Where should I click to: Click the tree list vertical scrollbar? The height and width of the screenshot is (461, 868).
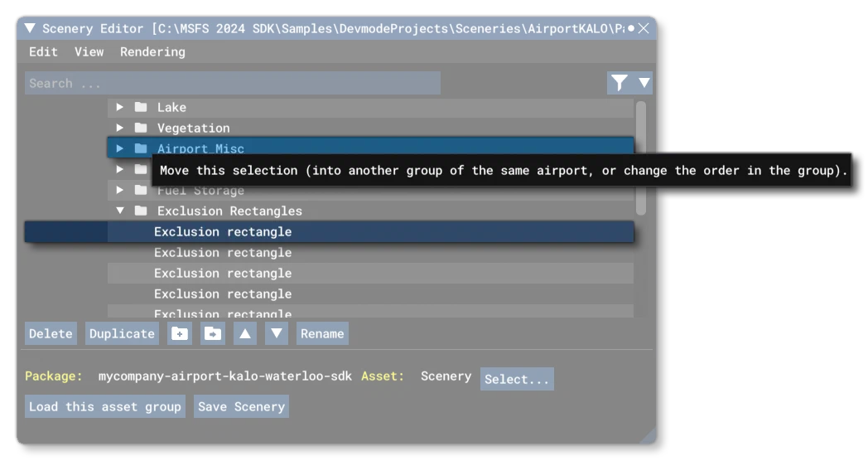click(x=641, y=158)
